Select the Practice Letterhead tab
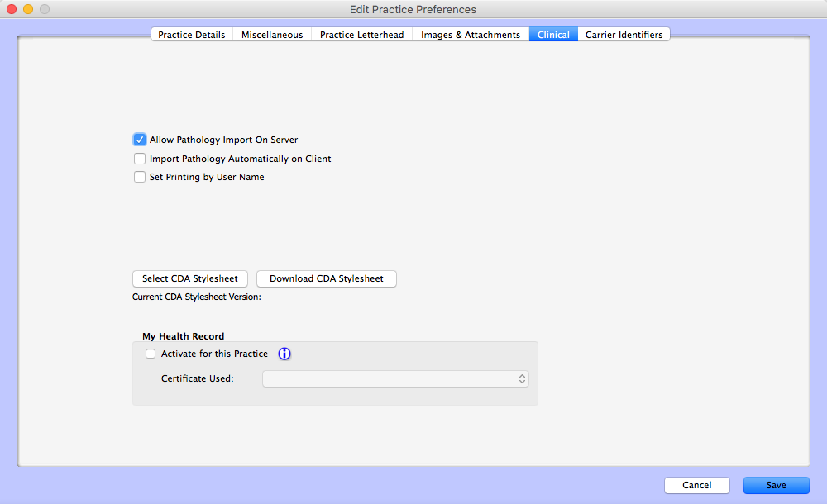This screenshot has width=827, height=504. [x=361, y=34]
